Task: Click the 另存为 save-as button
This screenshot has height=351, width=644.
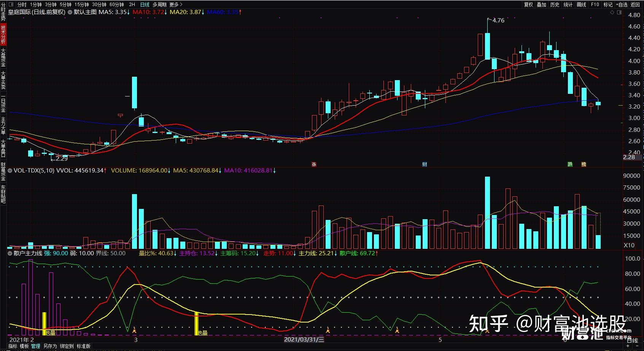Action: [50, 346]
